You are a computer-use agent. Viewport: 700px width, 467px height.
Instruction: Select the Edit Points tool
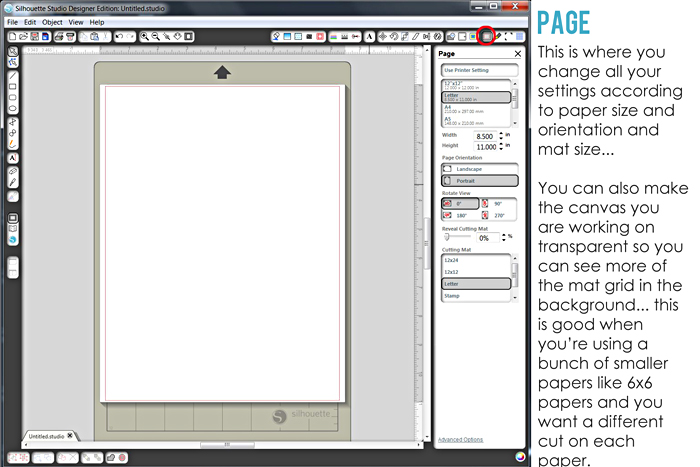[x=13, y=63]
